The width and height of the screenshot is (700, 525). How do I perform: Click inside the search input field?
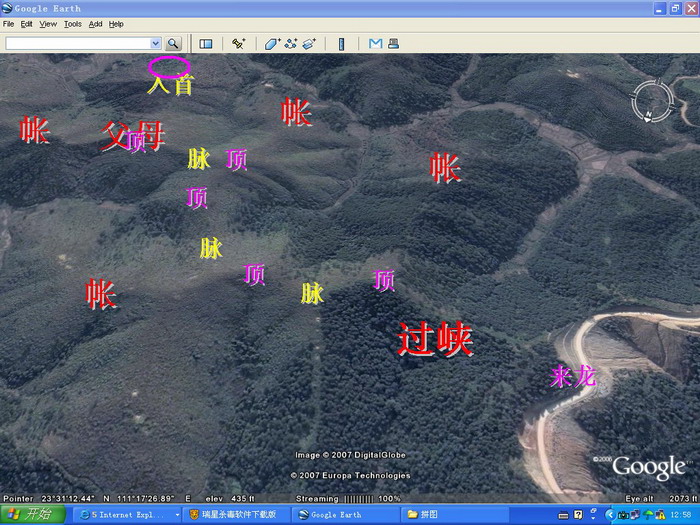[x=77, y=44]
